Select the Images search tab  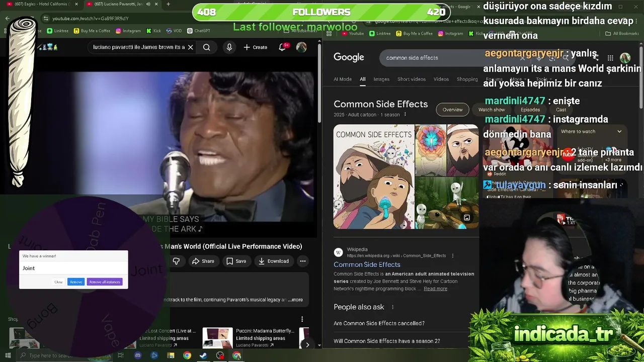tap(381, 79)
